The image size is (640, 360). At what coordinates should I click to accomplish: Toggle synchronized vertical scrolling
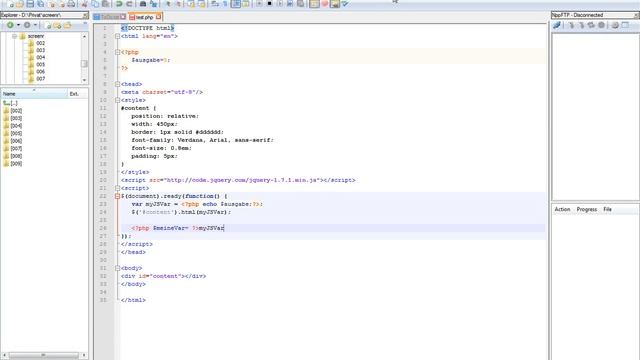click(191, 4)
